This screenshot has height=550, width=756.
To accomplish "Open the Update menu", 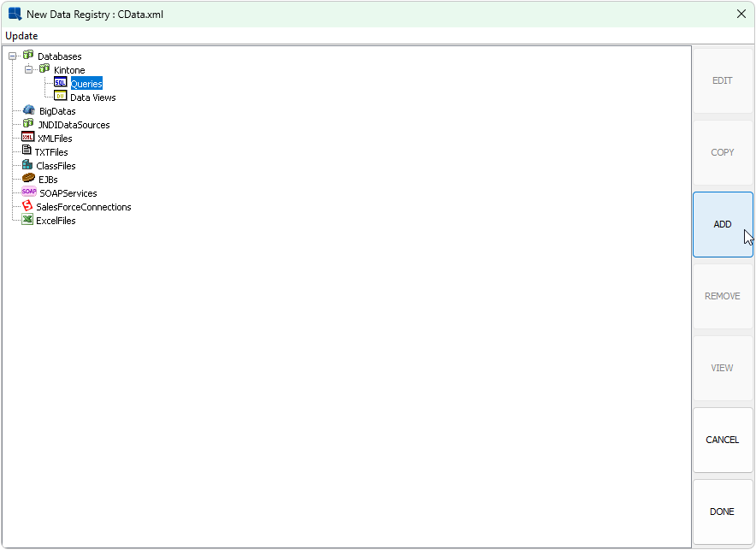I will [x=21, y=36].
